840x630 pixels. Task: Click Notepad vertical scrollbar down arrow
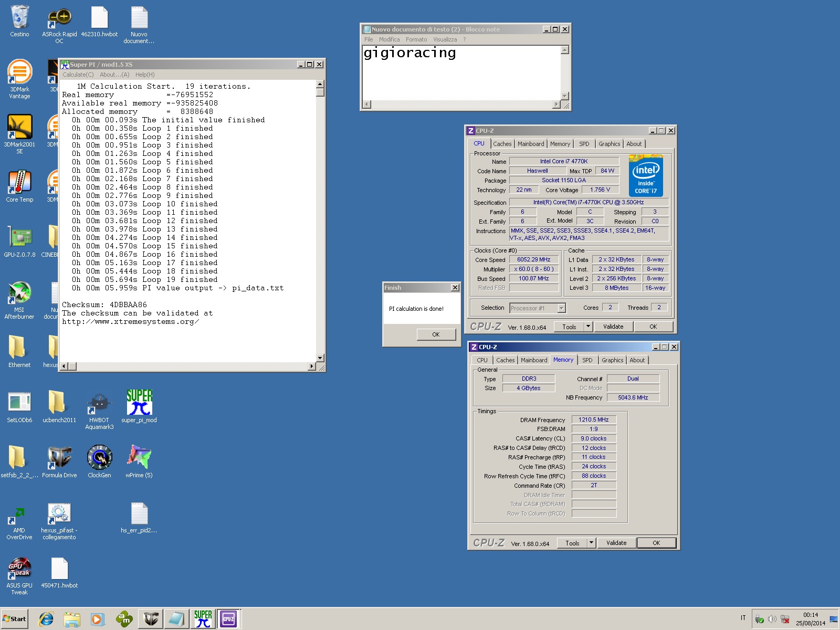click(x=565, y=96)
